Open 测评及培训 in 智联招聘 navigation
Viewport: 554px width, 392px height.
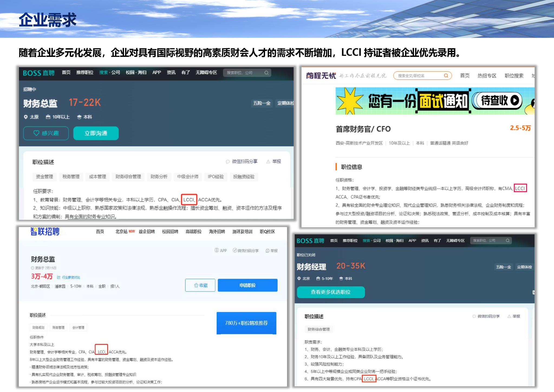click(242, 232)
